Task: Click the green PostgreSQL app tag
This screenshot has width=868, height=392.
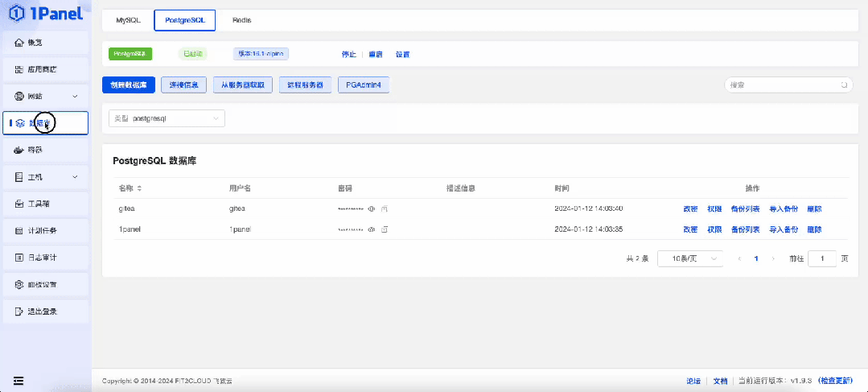Action: click(130, 54)
